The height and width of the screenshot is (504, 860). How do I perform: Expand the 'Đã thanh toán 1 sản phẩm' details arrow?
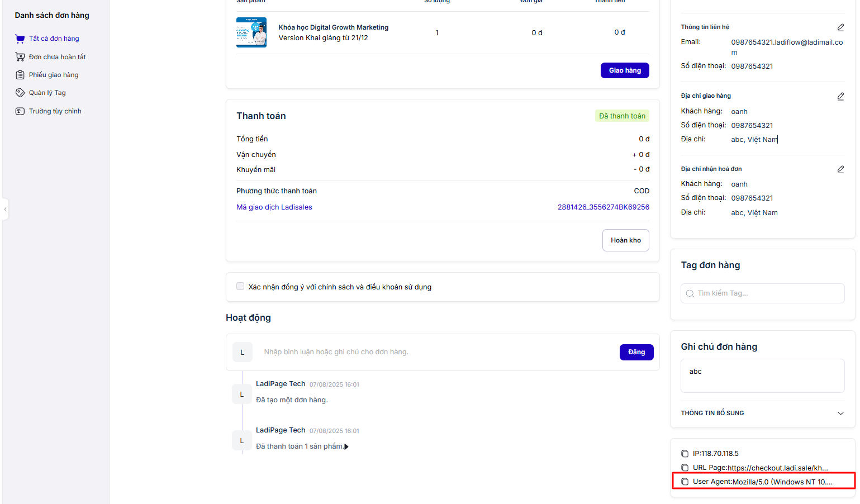pos(346,446)
